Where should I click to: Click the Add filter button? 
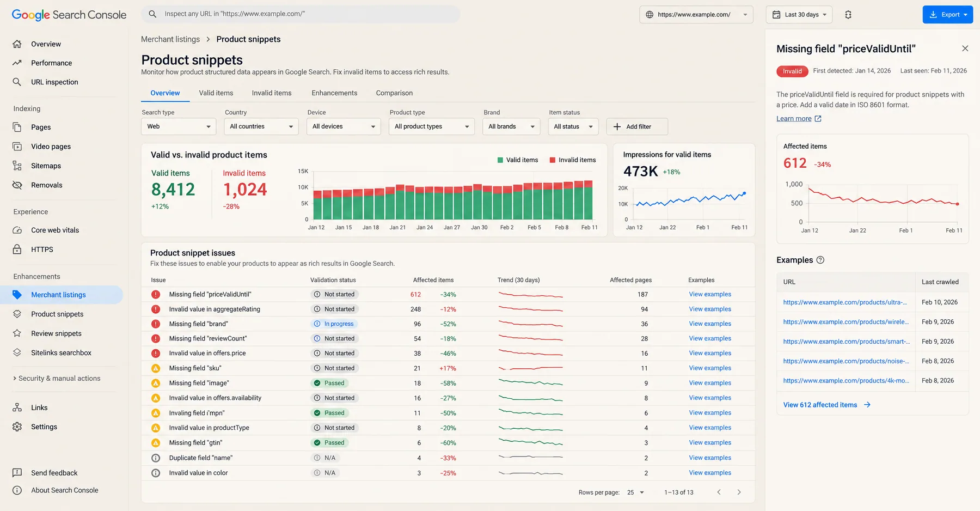pos(637,126)
